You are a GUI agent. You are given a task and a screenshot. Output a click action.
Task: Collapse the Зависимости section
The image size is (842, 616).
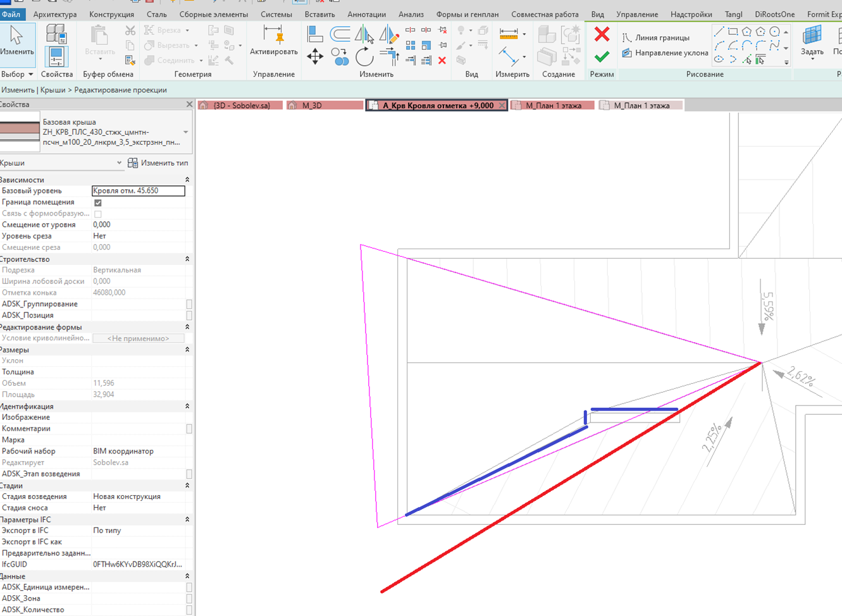187,180
